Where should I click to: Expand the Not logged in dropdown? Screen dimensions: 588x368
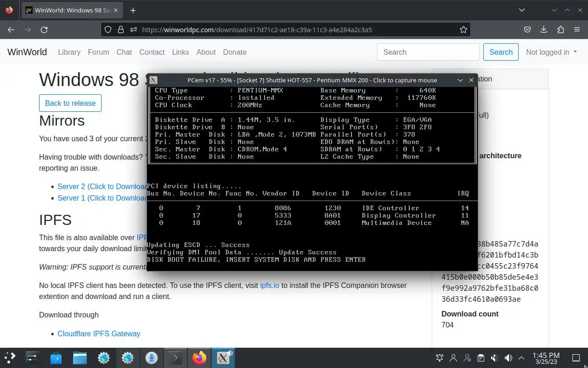click(551, 52)
